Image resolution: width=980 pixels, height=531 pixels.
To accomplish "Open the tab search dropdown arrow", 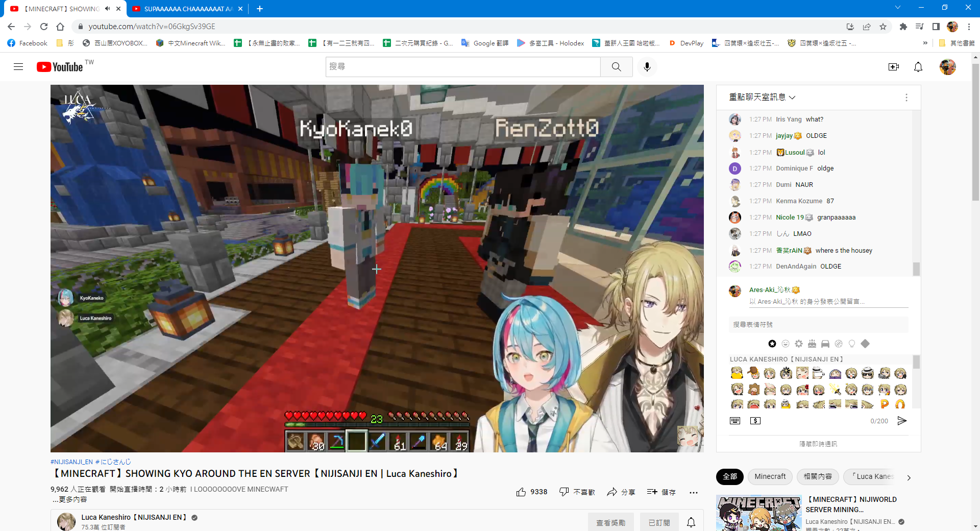I will (898, 8).
